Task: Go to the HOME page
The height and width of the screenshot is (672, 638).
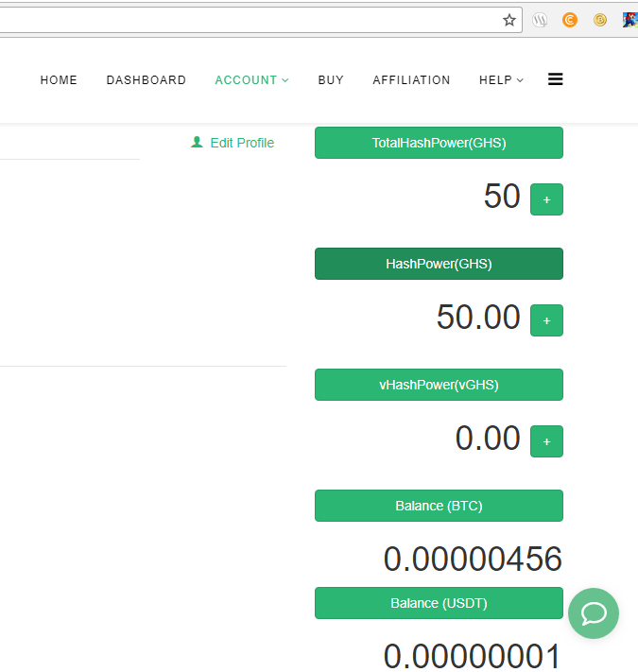Action: click(59, 79)
